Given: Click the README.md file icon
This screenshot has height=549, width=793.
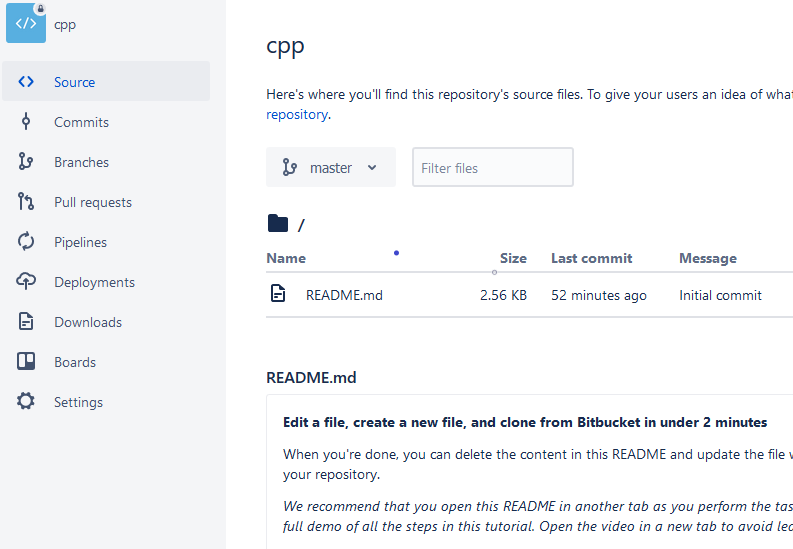Looking at the screenshot, I should pos(278,294).
